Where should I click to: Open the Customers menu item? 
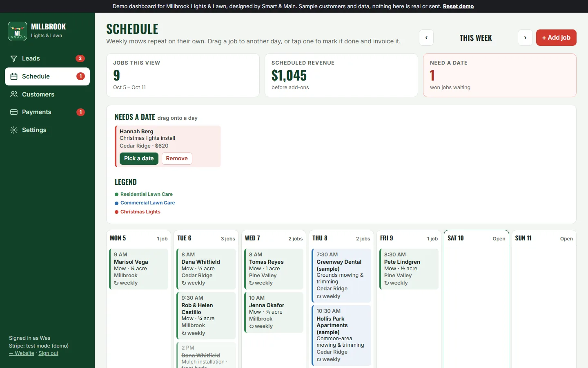[47, 94]
